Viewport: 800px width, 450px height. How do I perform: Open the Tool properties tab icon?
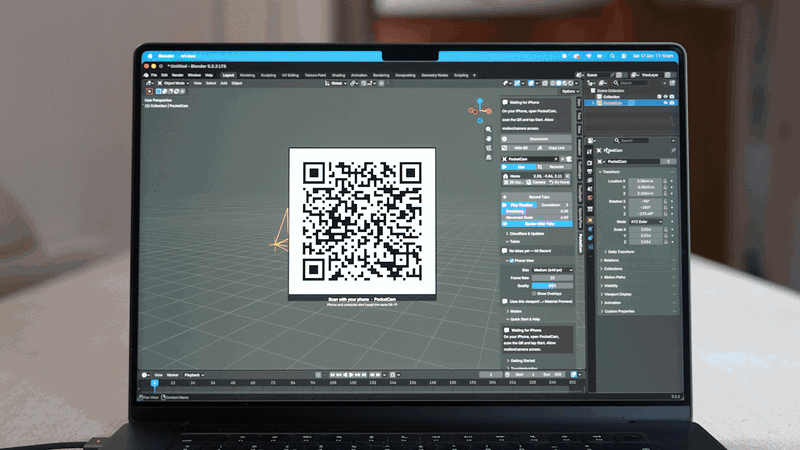click(x=590, y=152)
